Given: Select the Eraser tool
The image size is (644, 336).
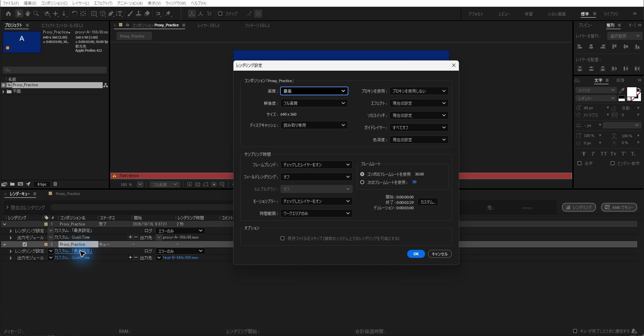Looking at the screenshot, I should pos(147,14).
